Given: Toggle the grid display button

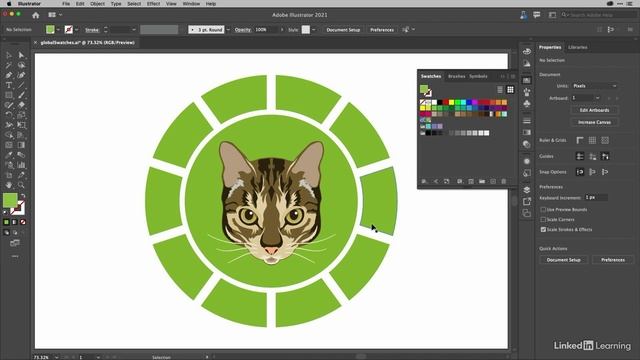Looking at the screenshot, I should 592,140.
